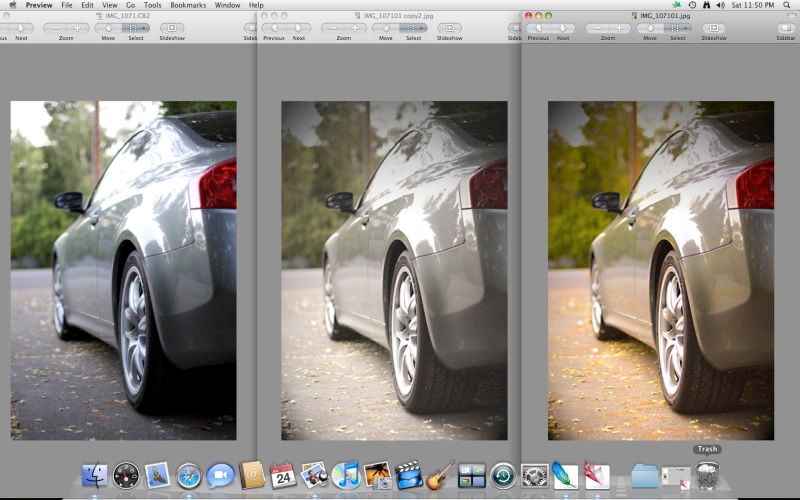
Task: Open the File menu
Action: [67, 5]
